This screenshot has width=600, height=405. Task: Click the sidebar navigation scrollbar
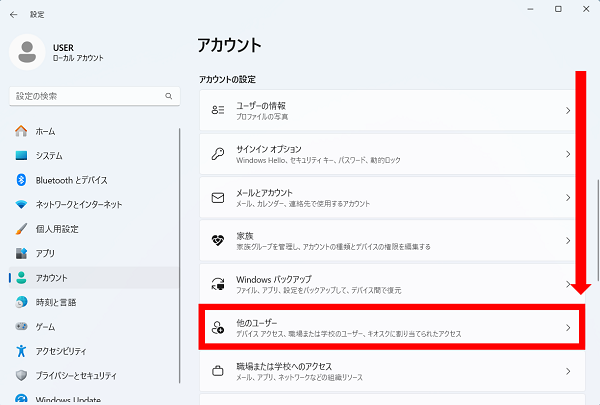179,256
